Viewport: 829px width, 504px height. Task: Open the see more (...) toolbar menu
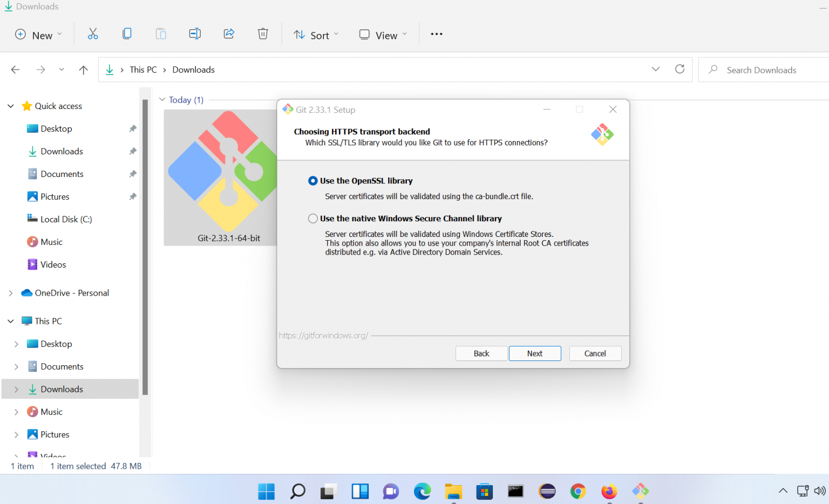(436, 33)
